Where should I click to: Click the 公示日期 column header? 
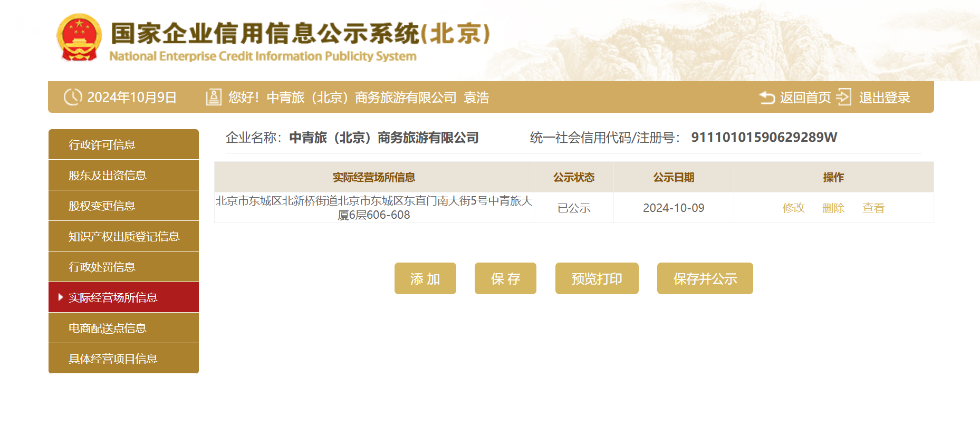[674, 177]
